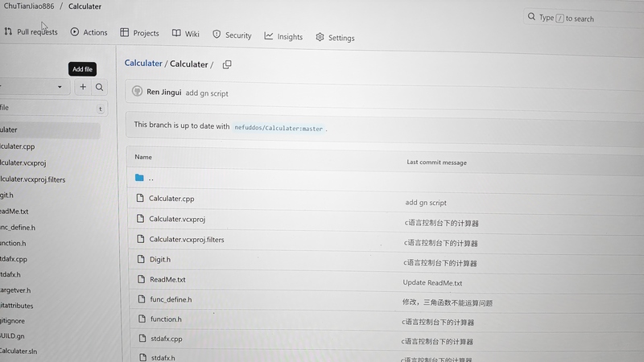Open ReadMe.txt in file table
The image size is (644, 362).
pos(167,279)
